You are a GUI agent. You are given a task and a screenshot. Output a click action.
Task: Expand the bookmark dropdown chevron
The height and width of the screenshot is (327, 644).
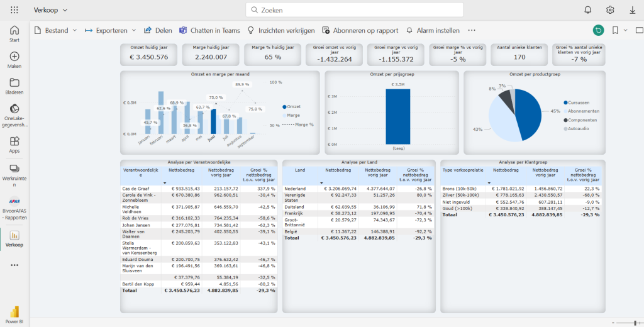[x=626, y=30]
